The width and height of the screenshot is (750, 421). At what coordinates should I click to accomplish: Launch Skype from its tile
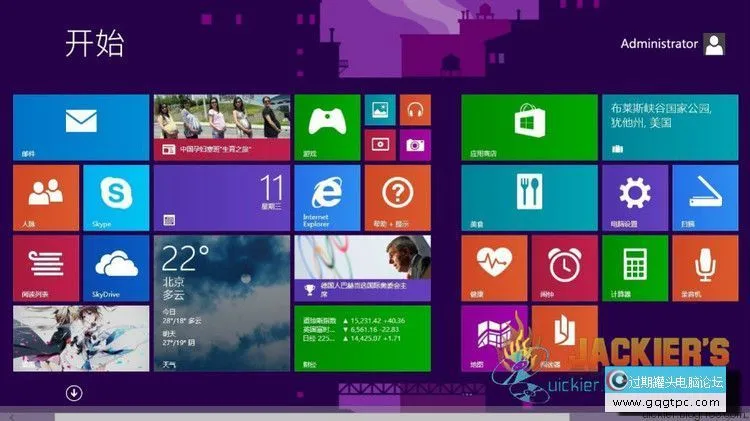click(115, 197)
